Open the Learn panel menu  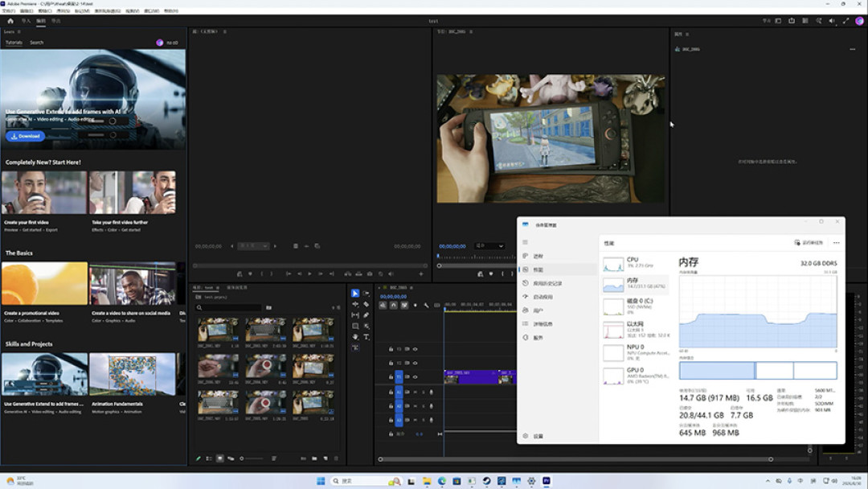coord(19,31)
